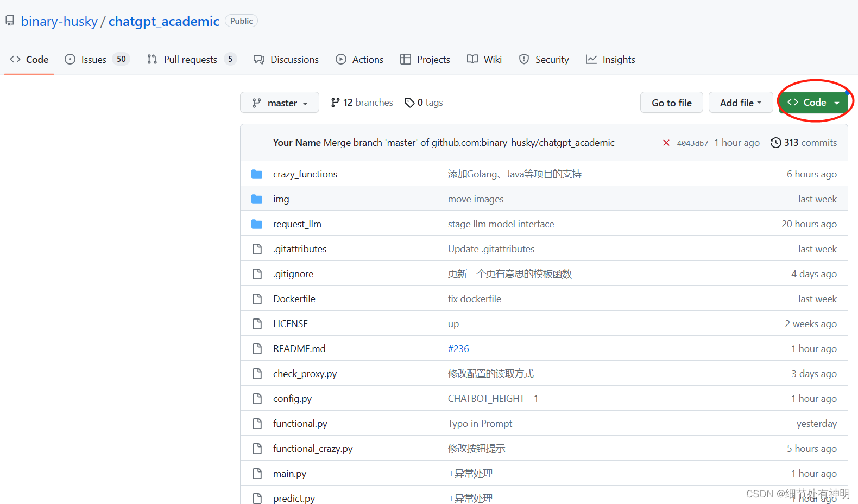Open the chatgpt_academic repository link
Screen dimensions: 858x504
[164, 21]
